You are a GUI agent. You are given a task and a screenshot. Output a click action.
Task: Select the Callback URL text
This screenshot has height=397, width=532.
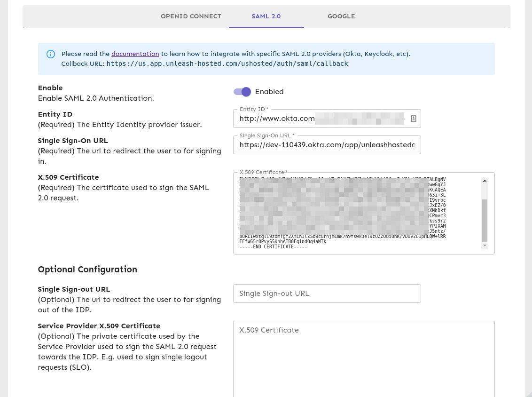(x=227, y=64)
